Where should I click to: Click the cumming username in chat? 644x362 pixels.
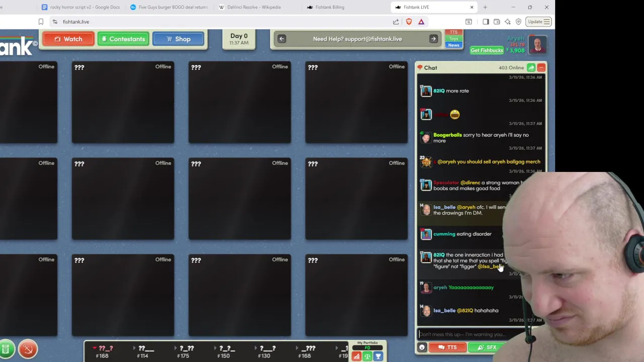(x=444, y=234)
